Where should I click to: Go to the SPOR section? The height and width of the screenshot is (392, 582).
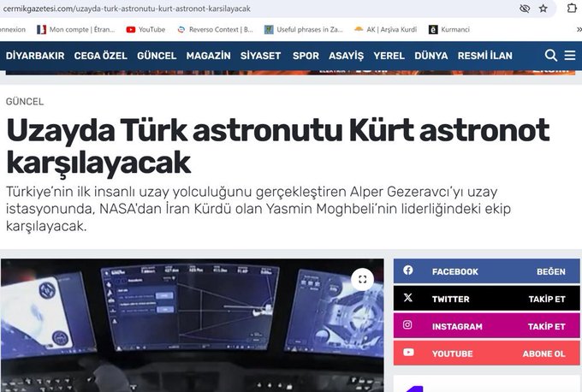[x=306, y=56]
